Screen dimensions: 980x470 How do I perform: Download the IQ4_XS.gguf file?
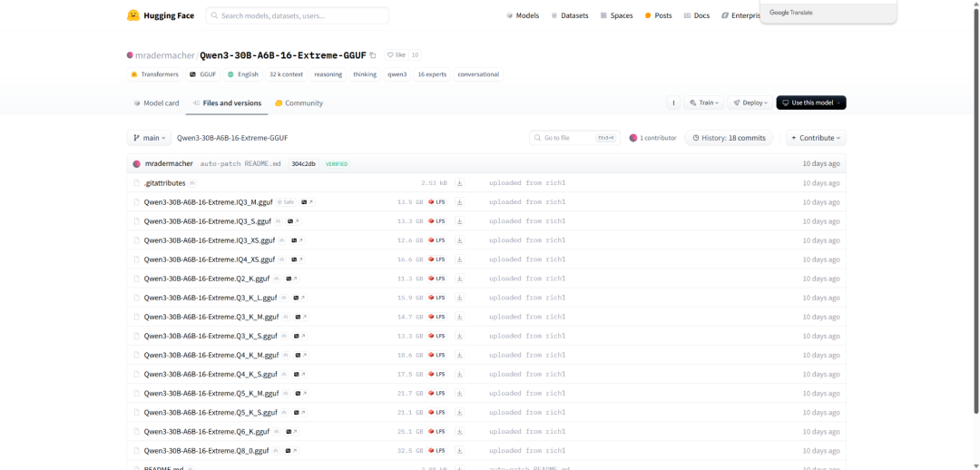[459, 259]
